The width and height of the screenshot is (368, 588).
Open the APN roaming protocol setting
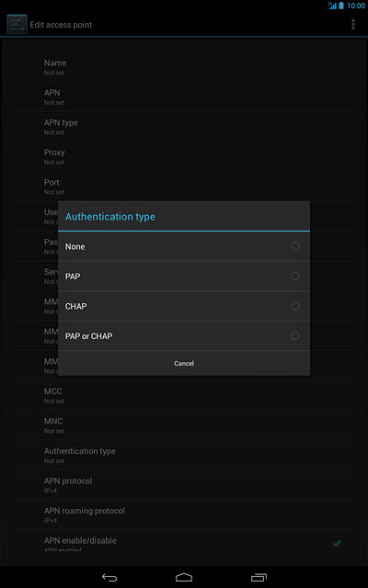(x=184, y=514)
